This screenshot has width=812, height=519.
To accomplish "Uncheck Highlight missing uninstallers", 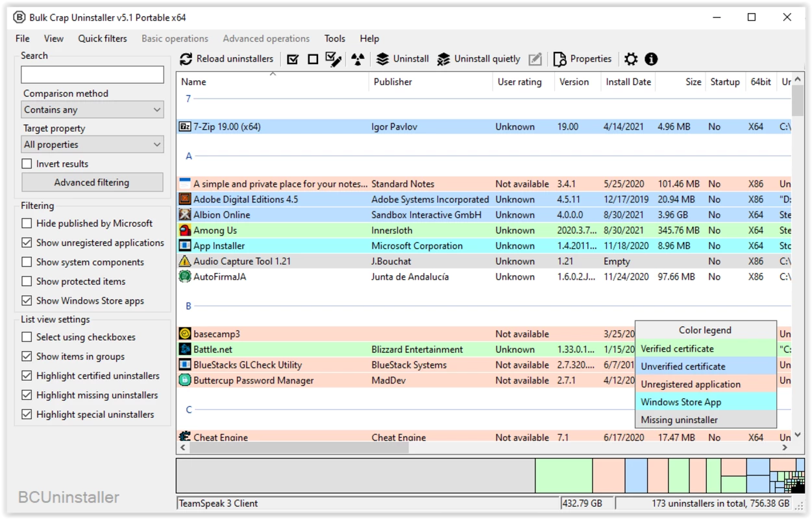I will coord(27,395).
